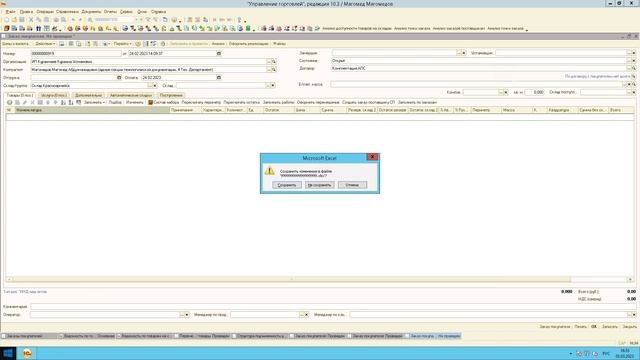Image resolution: width=640 pixels, height=360 pixels.
Task: Click the Записать button at bottom
Action: pos(610,327)
